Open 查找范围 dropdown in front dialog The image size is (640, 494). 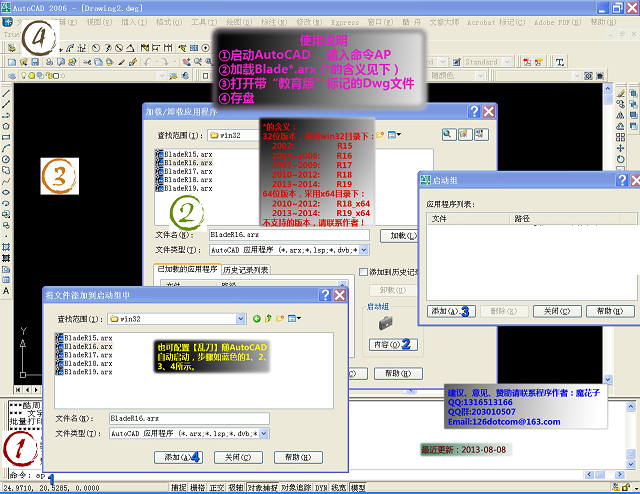[240, 318]
